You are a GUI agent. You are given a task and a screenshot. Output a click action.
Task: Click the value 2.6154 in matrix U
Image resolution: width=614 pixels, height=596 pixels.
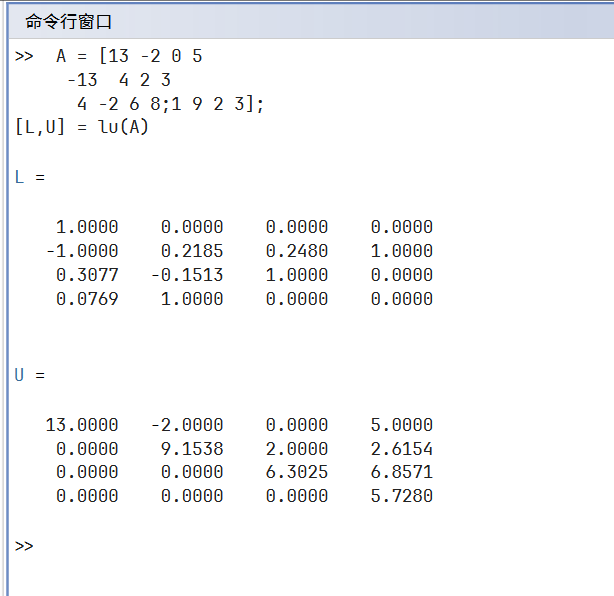402,449
